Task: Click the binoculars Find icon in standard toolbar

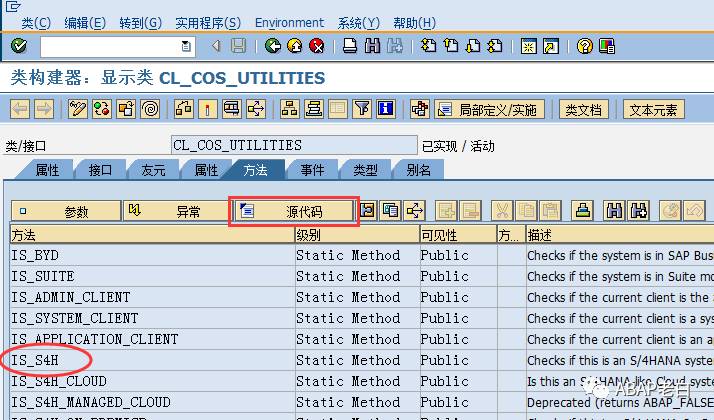Action: 372,46
